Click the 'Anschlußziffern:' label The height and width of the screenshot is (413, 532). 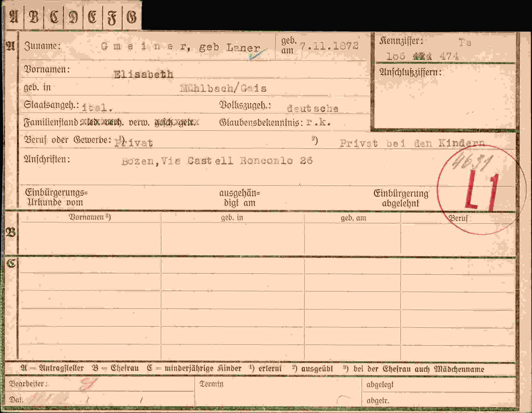click(410, 72)
